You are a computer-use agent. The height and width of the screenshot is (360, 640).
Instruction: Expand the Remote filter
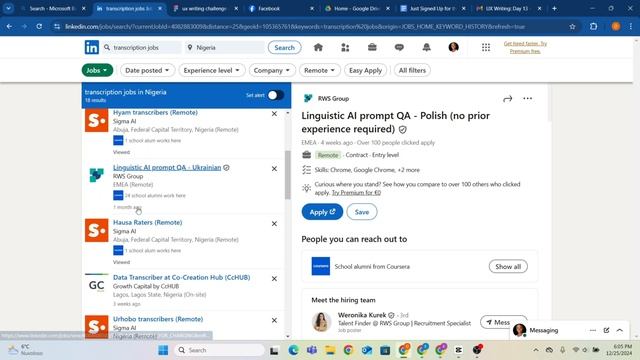319,70
